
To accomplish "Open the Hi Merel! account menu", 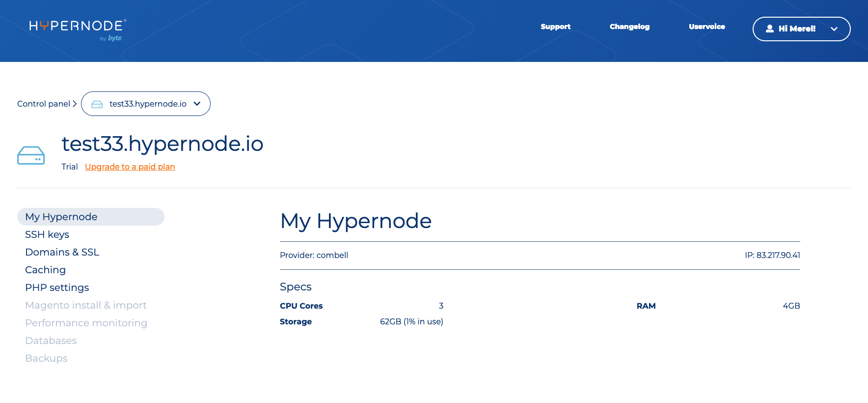I will (x=801, y=29).
